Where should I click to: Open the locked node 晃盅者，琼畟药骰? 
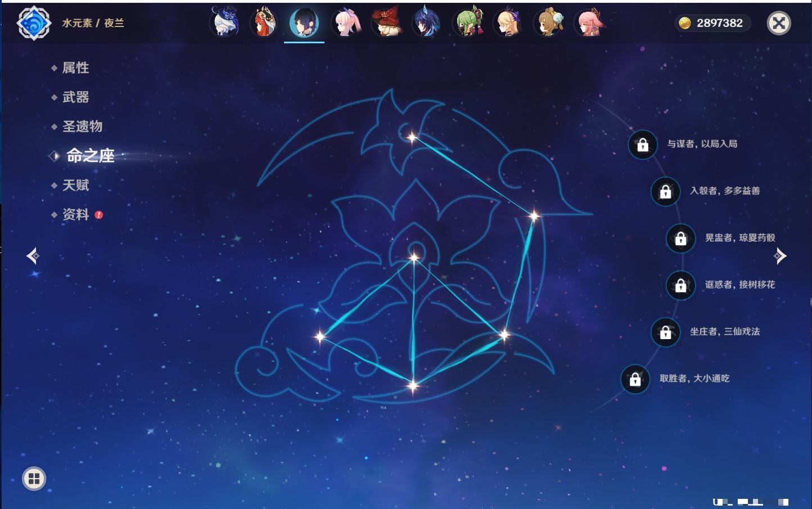[x=680, y=238]
